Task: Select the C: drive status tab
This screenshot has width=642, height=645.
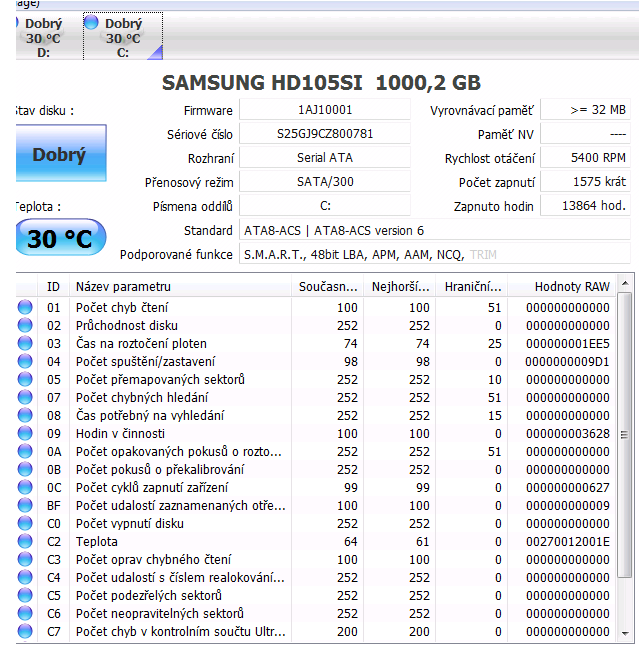Action: click(x=123, y=36)
